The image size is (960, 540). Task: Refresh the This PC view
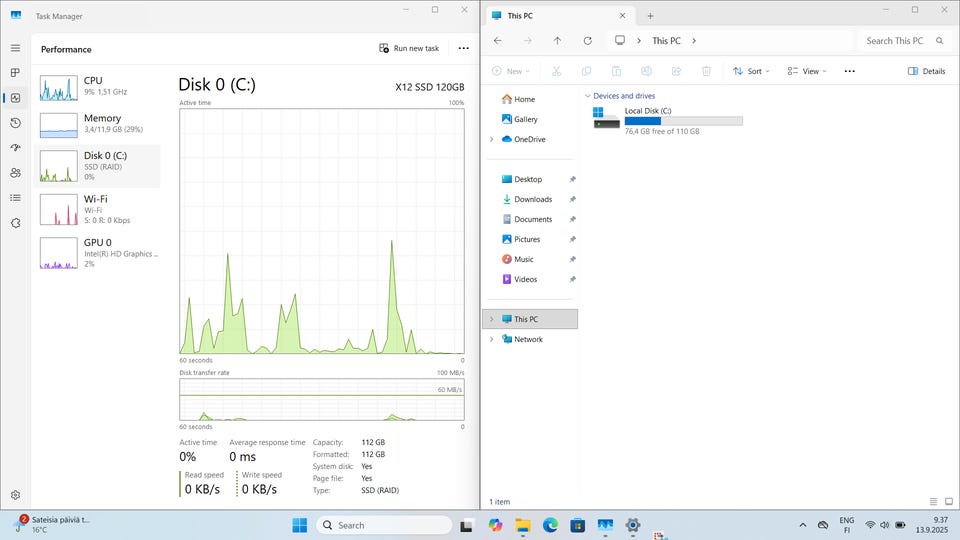tap(587, 40)
